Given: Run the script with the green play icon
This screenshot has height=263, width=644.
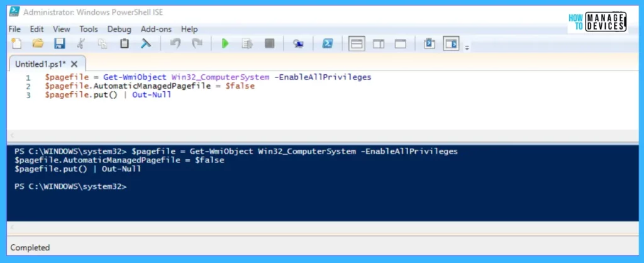Looking at the screenshot, I should click(225, 43).
